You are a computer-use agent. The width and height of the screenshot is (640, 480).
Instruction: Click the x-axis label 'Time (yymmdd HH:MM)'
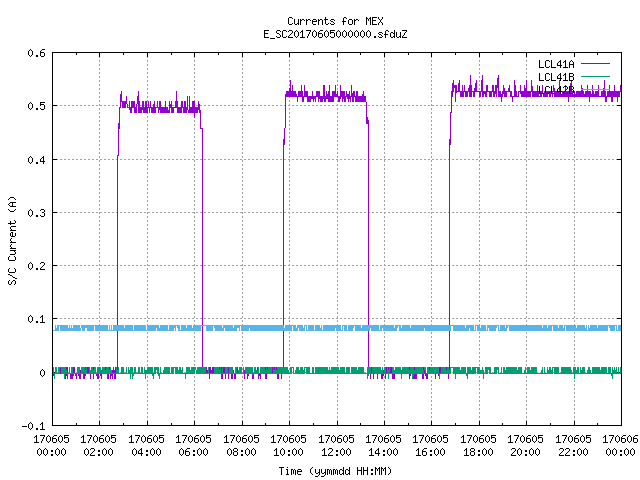(335, 471)
